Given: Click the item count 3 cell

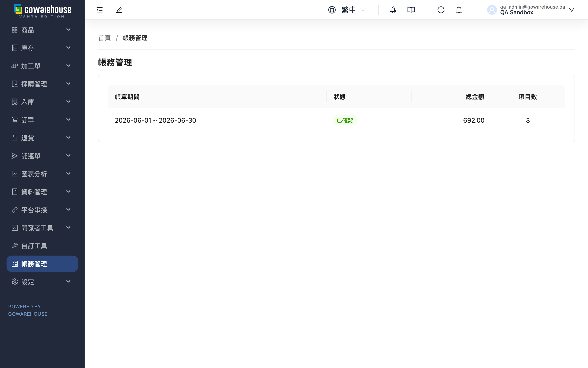Looking at the screenshot, I should [528, 120].
